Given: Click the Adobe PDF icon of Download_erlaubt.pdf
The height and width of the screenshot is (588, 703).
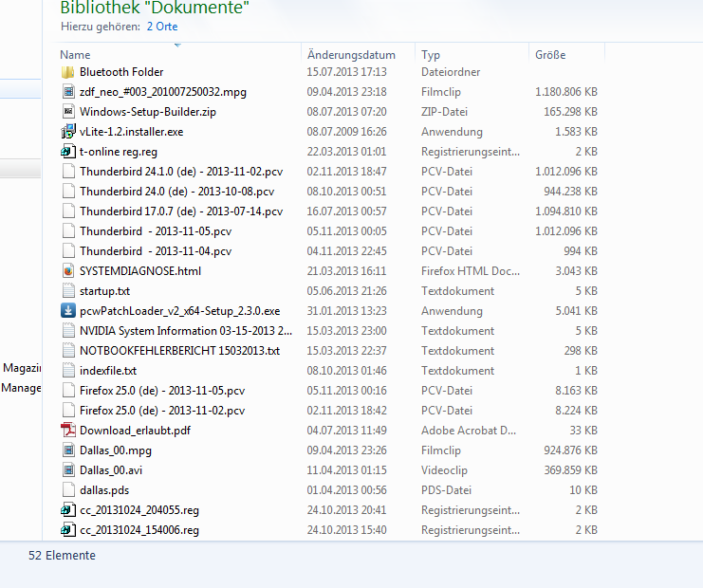Looking at the screenshot, I should (x=68, y=431).
